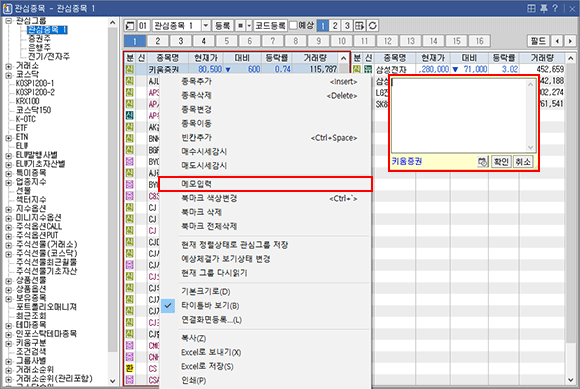Screen dimensions: 580x389
Task: Select page tab 2
Action: tap(158, 41)
